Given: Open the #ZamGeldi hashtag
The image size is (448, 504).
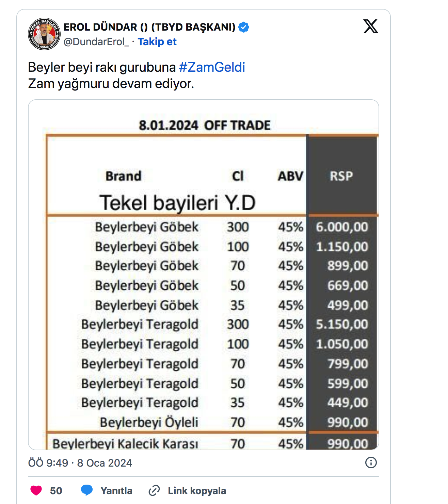Looking at the screenshot, I should point(212,67).
